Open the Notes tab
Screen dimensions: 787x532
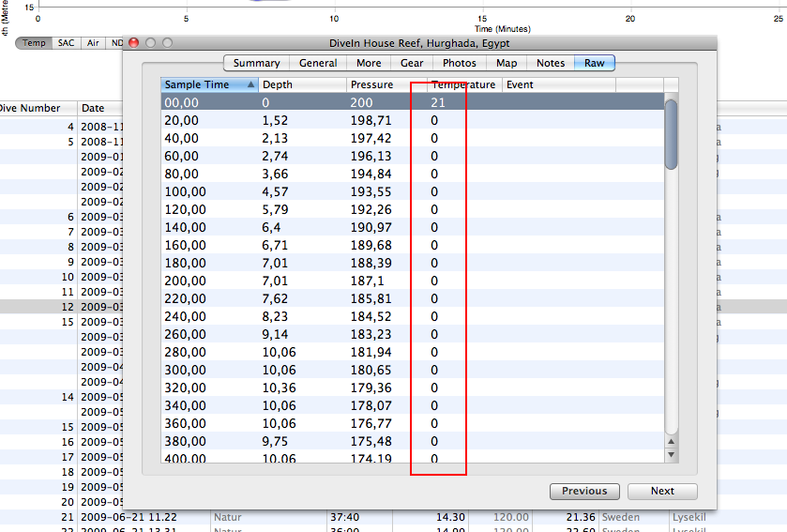(551, 63)
